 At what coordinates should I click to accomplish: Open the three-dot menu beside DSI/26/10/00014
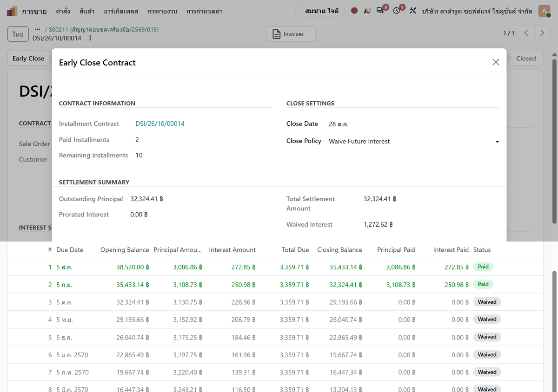pos(90,38)
